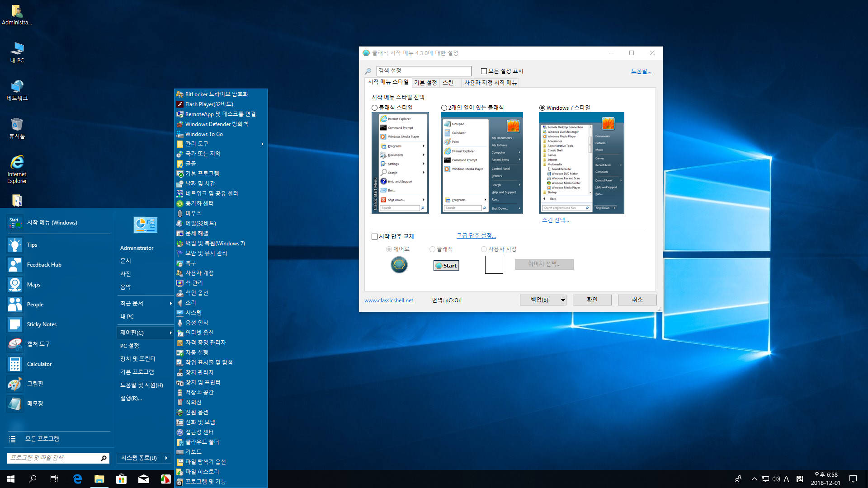Click the 검색 설정 search field
Viewport: 868px width, 488px height.
coord(424,71)
